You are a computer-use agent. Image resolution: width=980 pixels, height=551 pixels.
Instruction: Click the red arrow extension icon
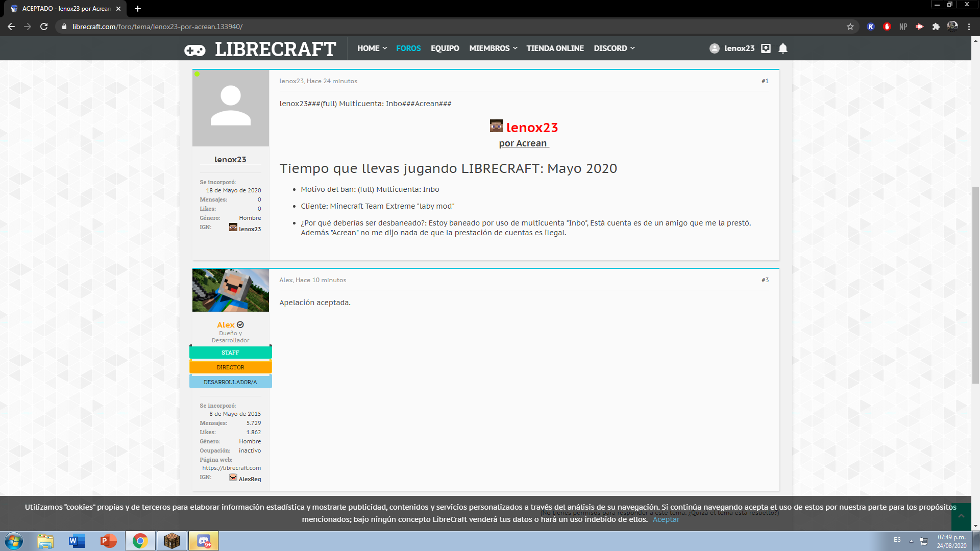point(920,27)
